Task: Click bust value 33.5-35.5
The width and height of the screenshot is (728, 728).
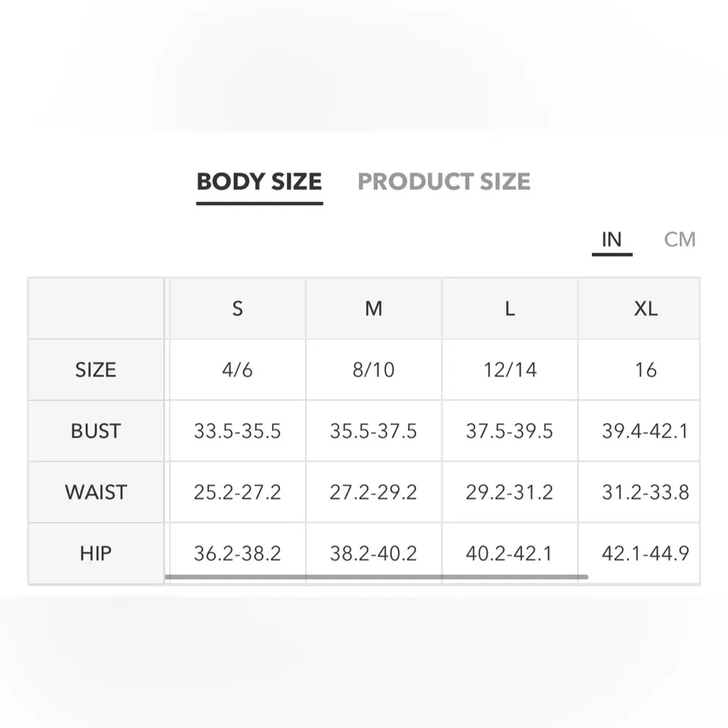Action: tap(237, 431)
